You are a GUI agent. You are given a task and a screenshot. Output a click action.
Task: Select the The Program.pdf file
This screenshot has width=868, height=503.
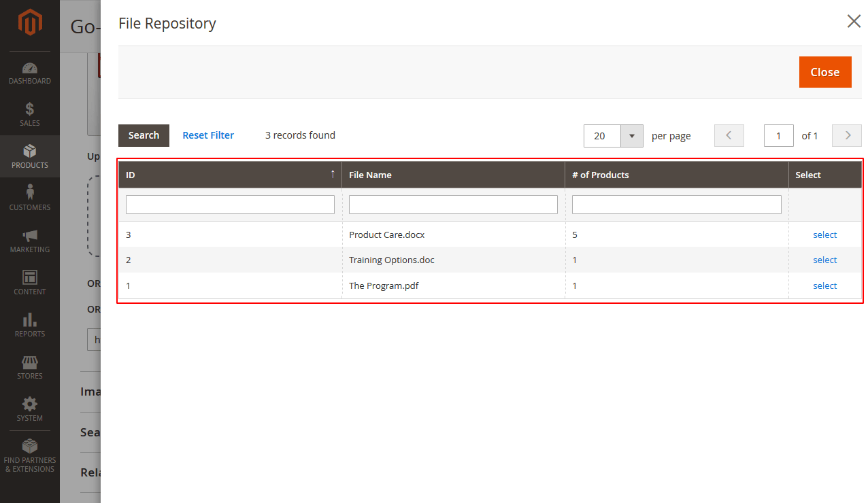[x=824, y=285]
